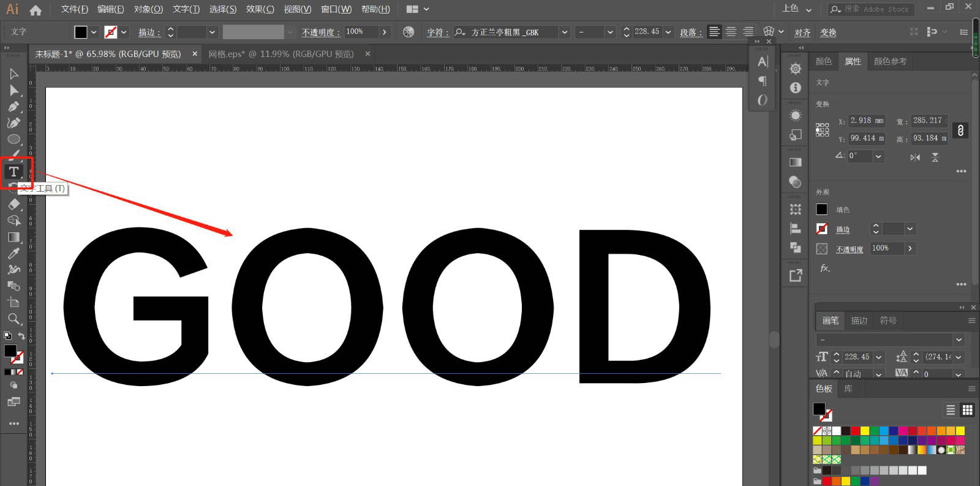Align text center
This screenshot has height=486, width=980.
731,32
